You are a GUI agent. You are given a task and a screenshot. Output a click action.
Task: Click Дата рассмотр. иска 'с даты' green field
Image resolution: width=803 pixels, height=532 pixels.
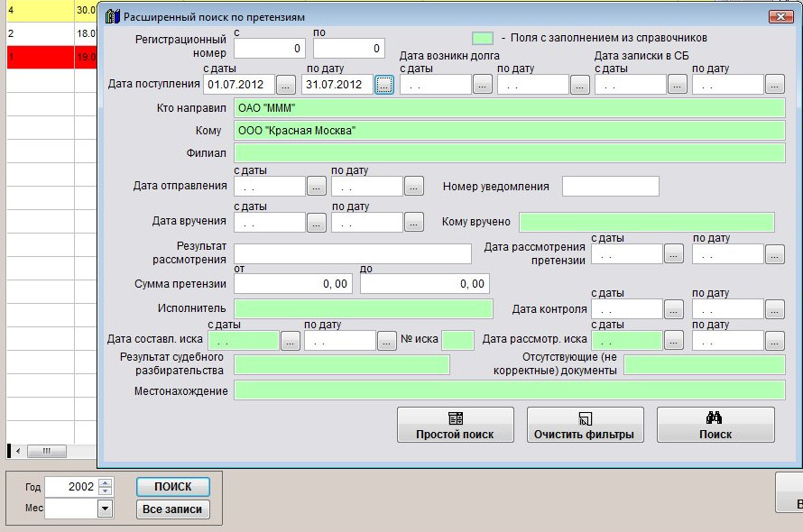pyautogui.click(x=627, y=341)
